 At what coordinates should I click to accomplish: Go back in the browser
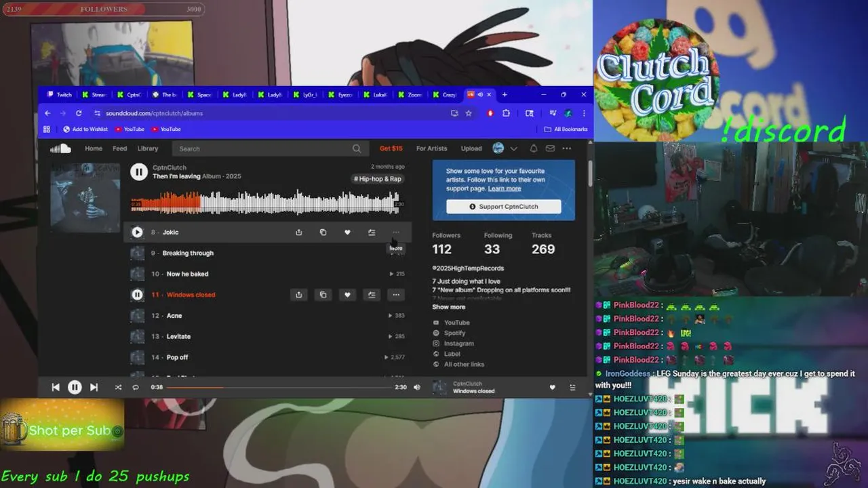[x=47, y=113]
